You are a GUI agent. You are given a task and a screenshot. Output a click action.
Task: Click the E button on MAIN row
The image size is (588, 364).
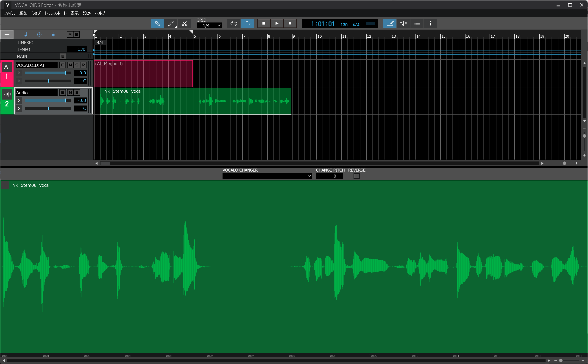tap(63, 56)
